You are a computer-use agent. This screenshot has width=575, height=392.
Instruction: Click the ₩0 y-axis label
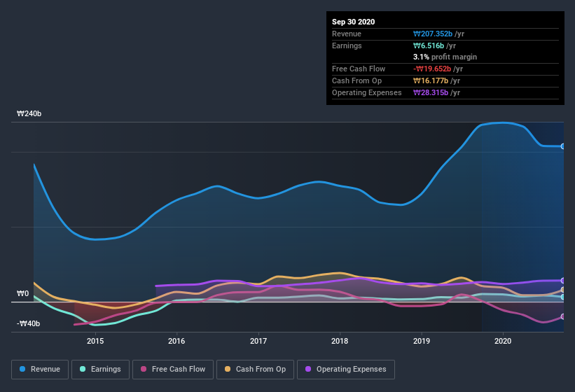coord(22,293)
